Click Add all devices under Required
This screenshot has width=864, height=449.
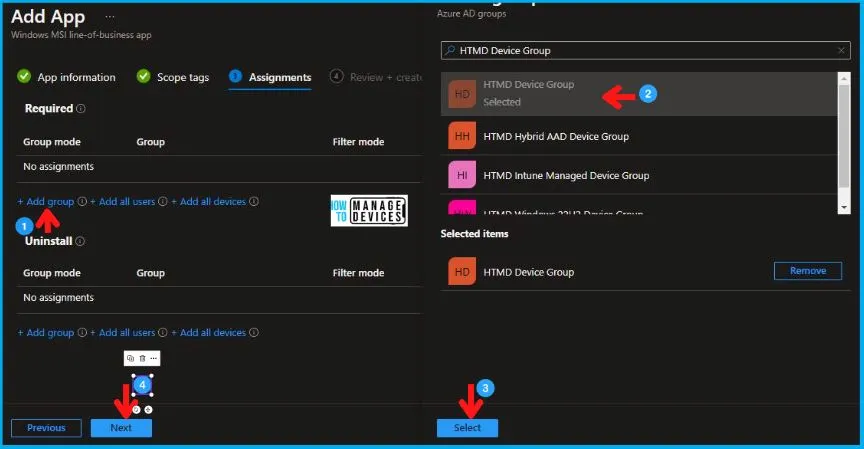[x=209, y=202]
